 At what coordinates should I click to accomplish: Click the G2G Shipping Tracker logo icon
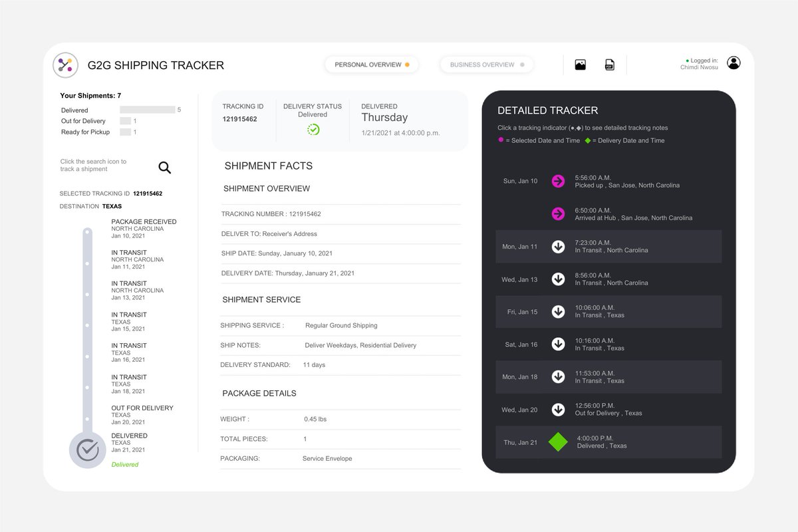click(x=66, y=65)
